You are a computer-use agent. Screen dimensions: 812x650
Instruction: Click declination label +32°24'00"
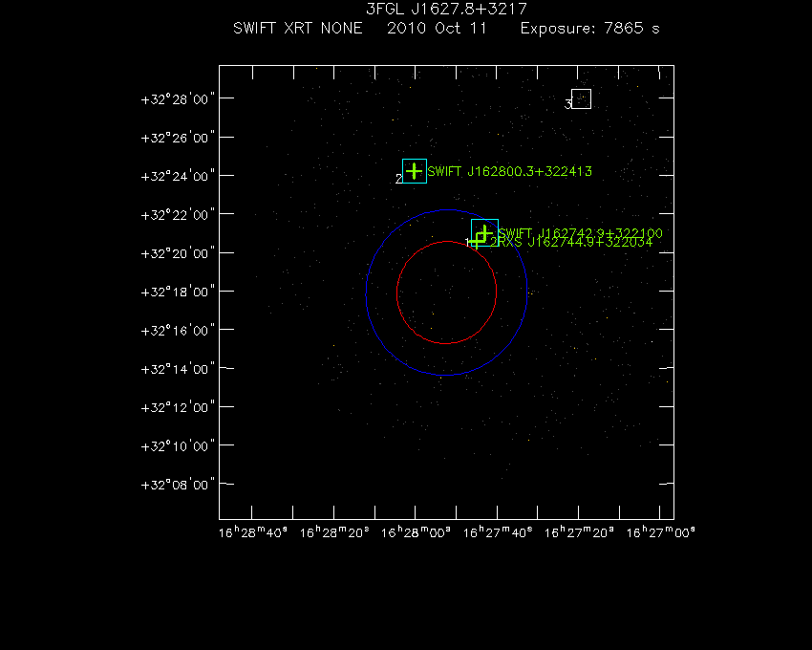pos(178,176)
